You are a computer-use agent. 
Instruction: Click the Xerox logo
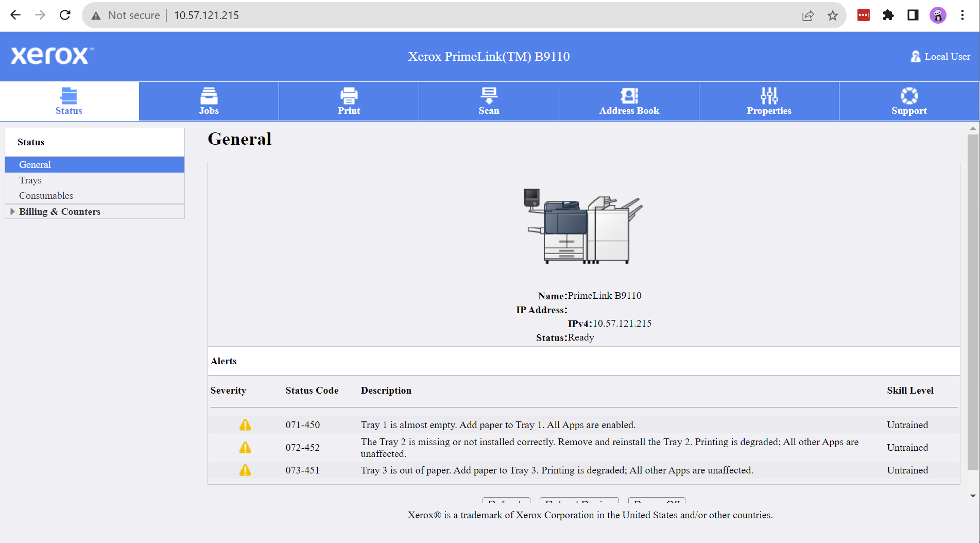coord(52,56)
